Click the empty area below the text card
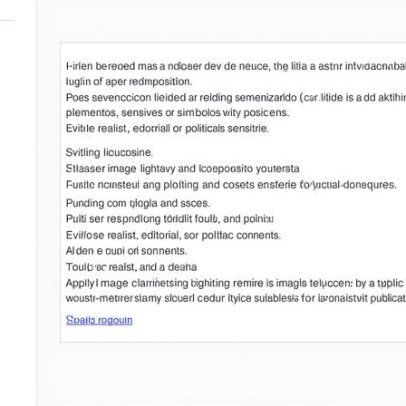This screenshot has height=406, width=406. coord(221,373)
